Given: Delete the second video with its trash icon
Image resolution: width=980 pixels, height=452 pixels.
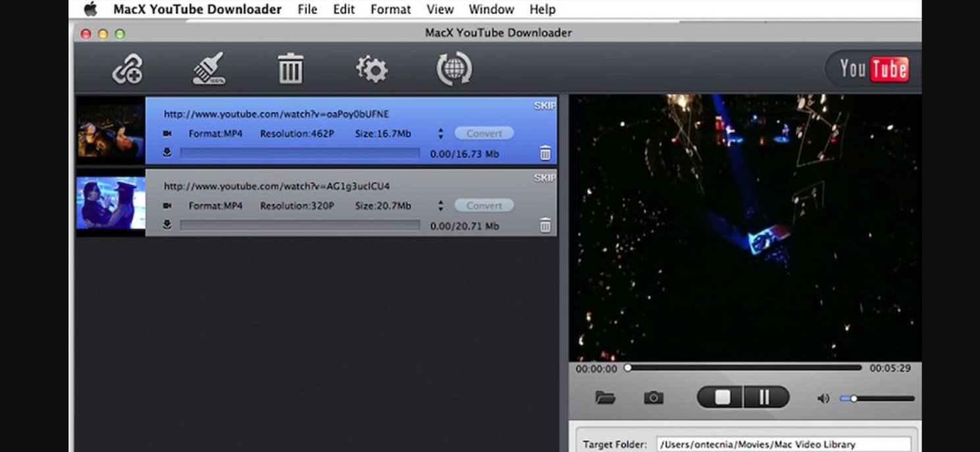Looking at the screenshot, I should click(545, 226).
